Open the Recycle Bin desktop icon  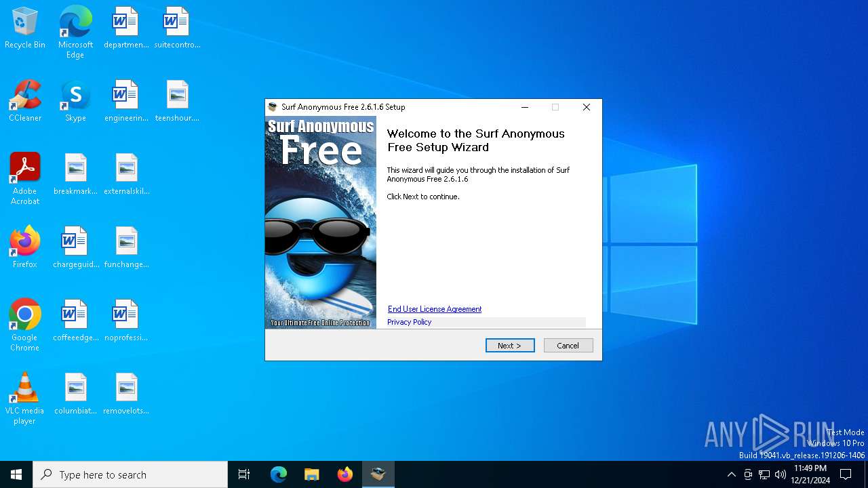pyautogui.click(x=25, y=28)
